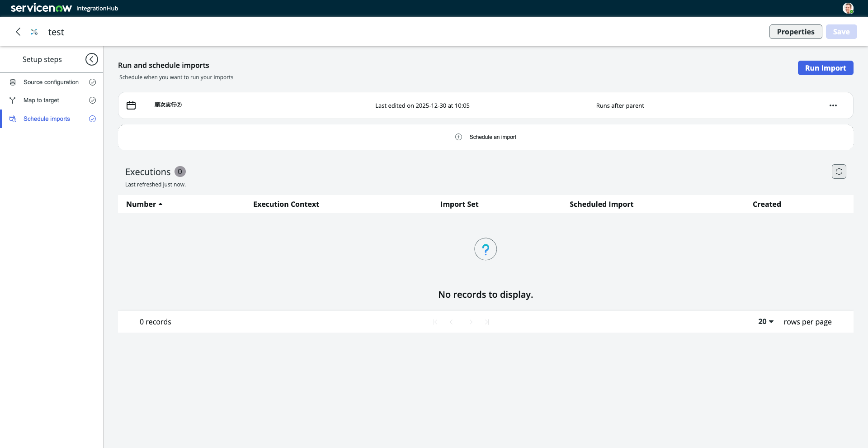The height and width of the screenshot is (448, 868).
Task: Go to the next page of executions
Action: tap(469, 322)
